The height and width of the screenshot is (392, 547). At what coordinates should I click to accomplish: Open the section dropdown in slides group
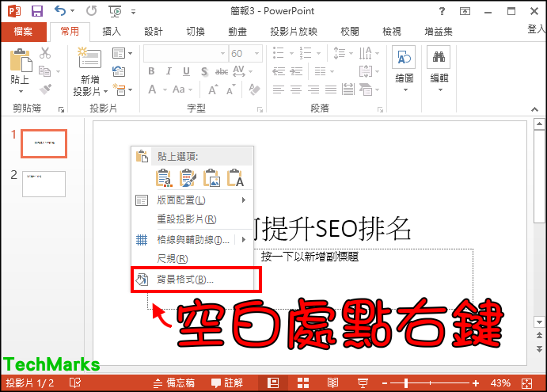(122, 89)
